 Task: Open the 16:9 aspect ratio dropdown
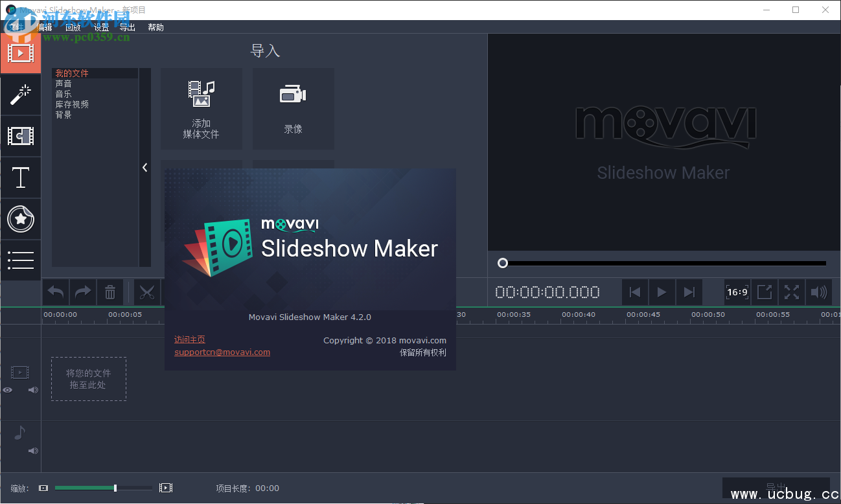(737, 292)
